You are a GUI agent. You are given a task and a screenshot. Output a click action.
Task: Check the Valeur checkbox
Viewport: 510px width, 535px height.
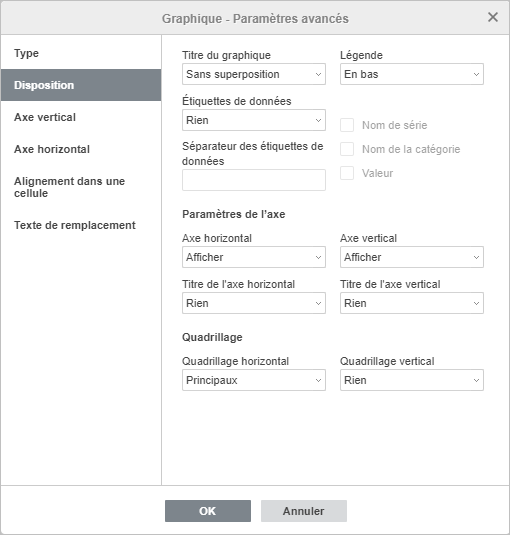click(x=347, y=173)
